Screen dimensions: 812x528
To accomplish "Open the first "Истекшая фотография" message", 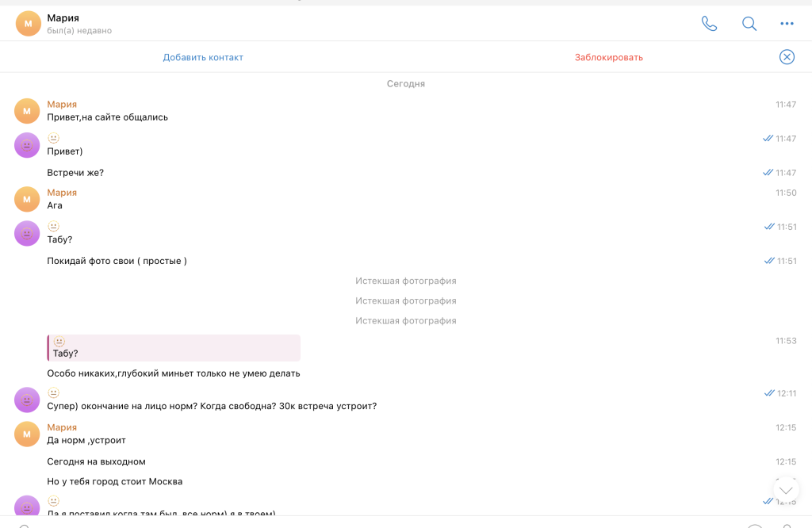I will [405, 281].
